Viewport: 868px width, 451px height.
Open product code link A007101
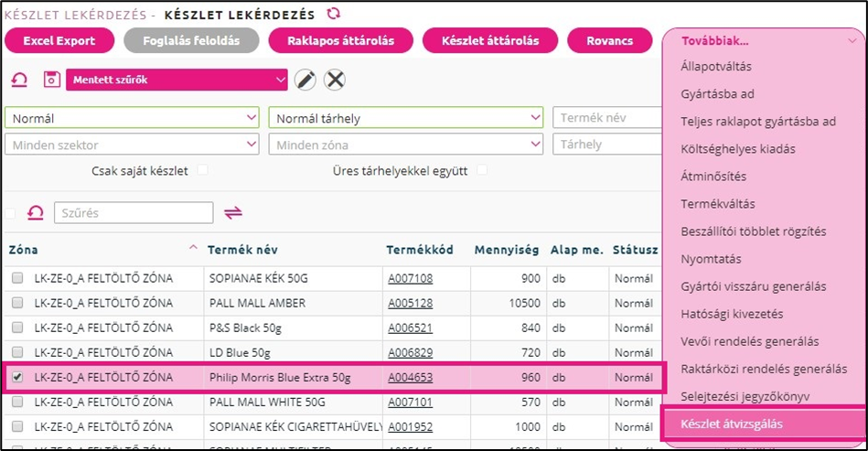(x=410, y=403)
